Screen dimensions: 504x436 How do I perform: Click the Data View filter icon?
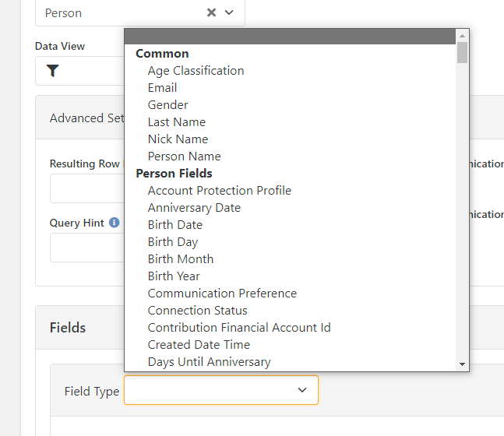tap(53, 71)
